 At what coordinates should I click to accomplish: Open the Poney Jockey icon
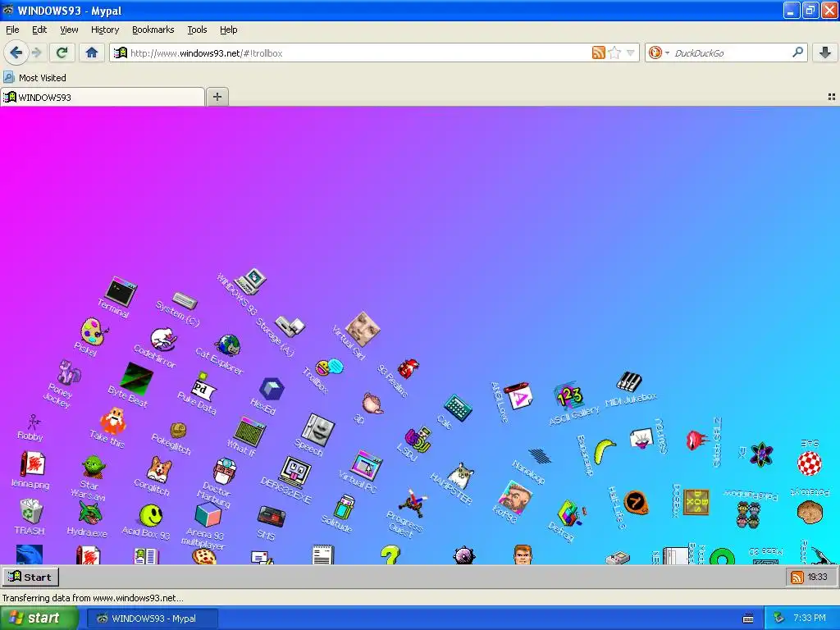coord(69,372)
